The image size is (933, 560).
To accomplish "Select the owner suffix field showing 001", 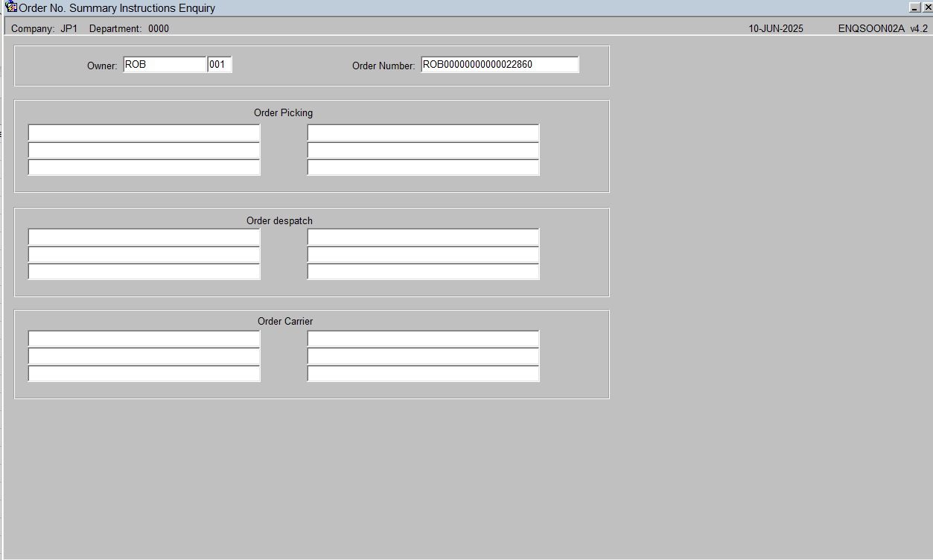I will pyautogui.click(x=220, y=65).
